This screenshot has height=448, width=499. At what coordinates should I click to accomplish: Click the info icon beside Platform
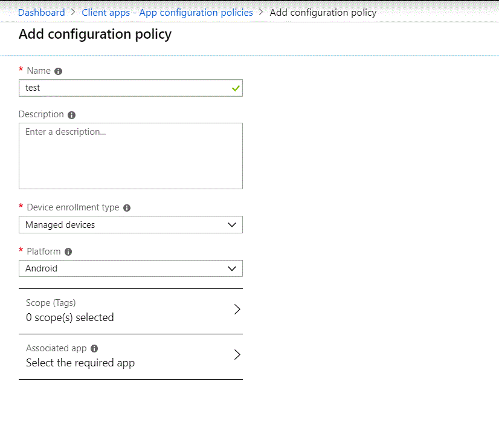(x=68, y=252)
